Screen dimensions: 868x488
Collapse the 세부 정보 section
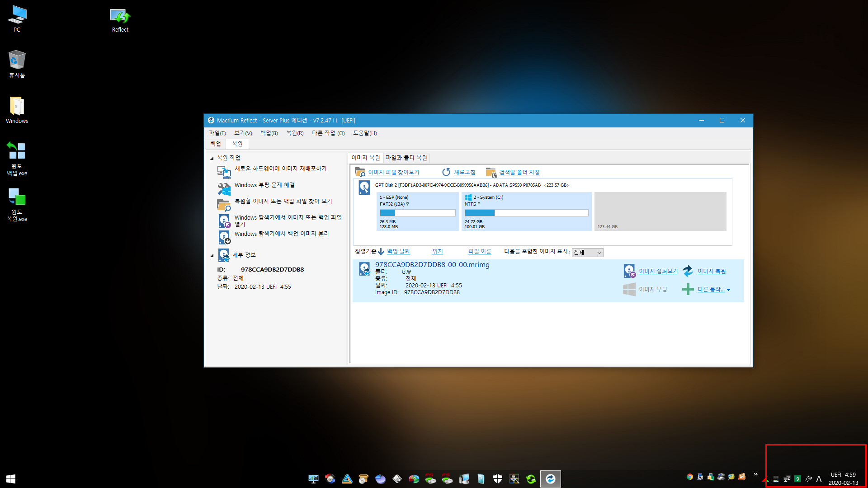[212, 255]
